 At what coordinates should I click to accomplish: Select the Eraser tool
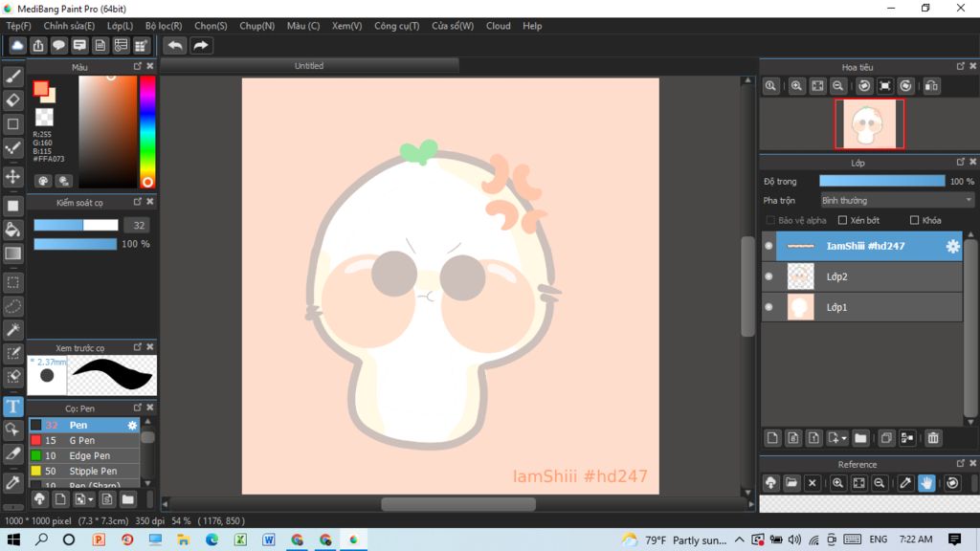click(x=13, y=99)
